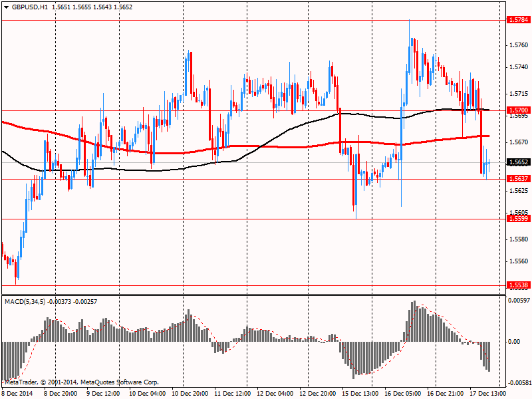Select the 1.5625 price scale value
Image resolution: width=532 pixels, height=399 pixels.
pos(519,191)
